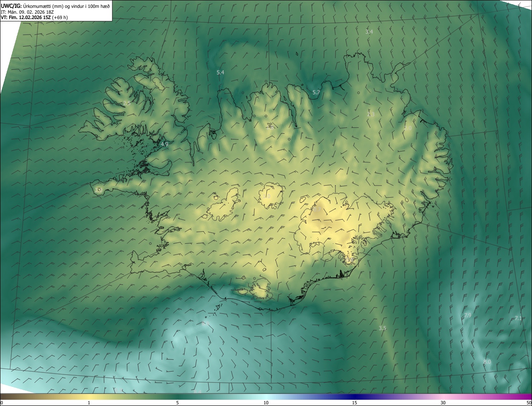Screen dimensions: 532x406
Task: Click the 5 tick label on the color scale
Action: click(x=177, y=403)
